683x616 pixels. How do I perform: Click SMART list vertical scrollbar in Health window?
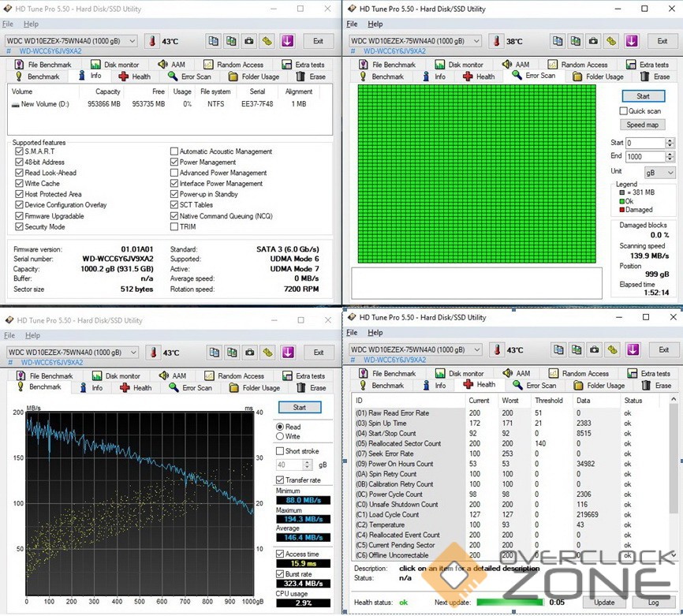coord(674,476)
